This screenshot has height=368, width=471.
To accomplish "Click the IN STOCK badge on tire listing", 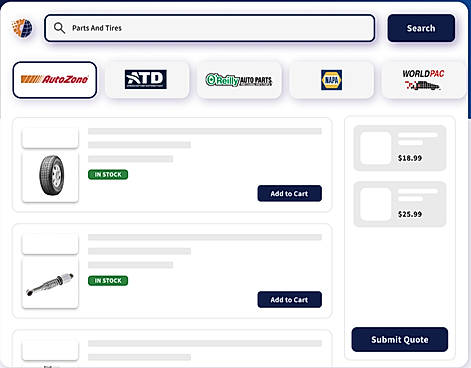I will coord(108,174).
